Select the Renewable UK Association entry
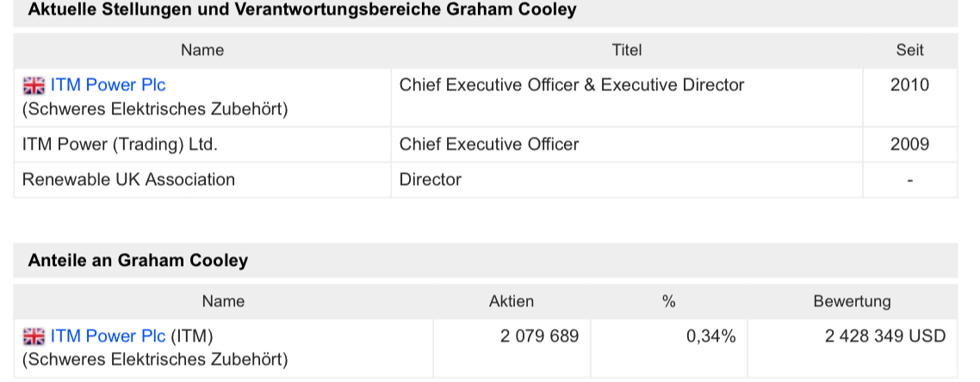This screenshot has height=382, width=980. 128,180
